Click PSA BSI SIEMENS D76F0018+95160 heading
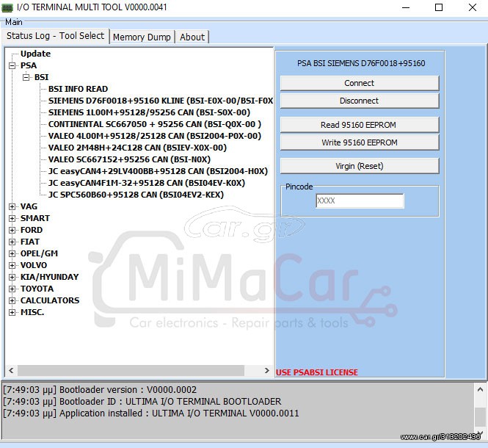Image resolution: width=488 pixels, height=448 pixels. point(361,64)
